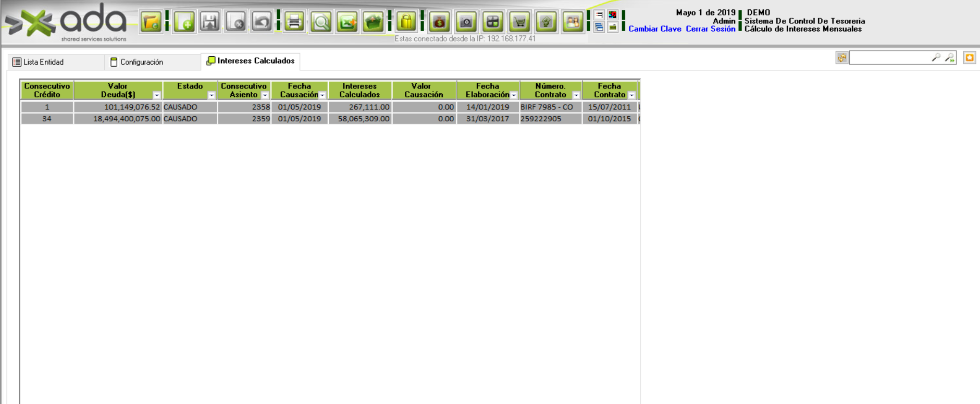Click the refresh arrows icon left of search box

click(x=841, y=58)
